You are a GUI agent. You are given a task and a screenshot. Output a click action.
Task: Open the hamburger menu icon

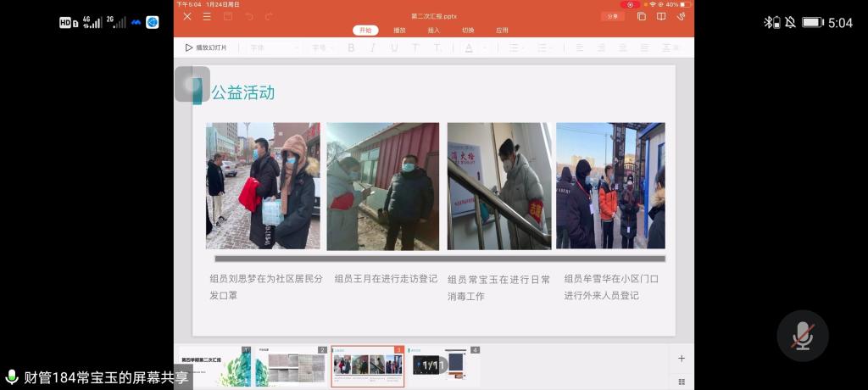point(207,17)
